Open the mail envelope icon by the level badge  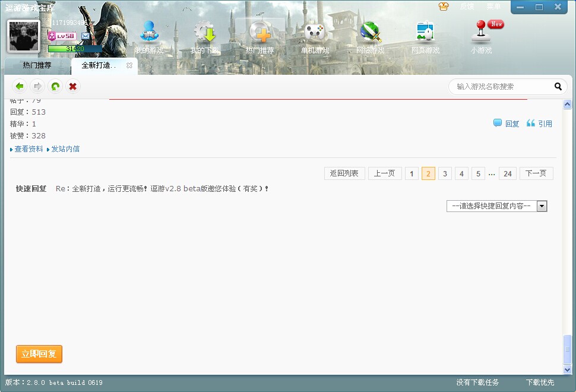[x=86, y=36]
